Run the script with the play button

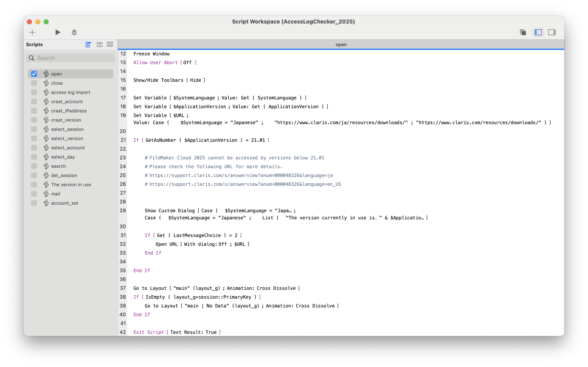(58, 32)
